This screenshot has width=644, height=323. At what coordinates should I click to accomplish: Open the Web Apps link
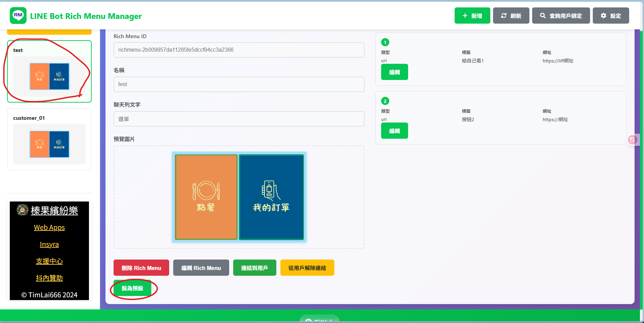[x=49, y=227]
